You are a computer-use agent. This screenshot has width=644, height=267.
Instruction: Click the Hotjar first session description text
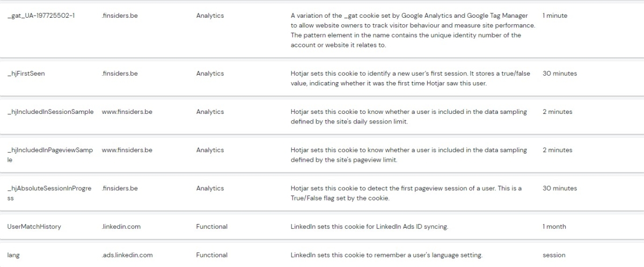(410, 78)
